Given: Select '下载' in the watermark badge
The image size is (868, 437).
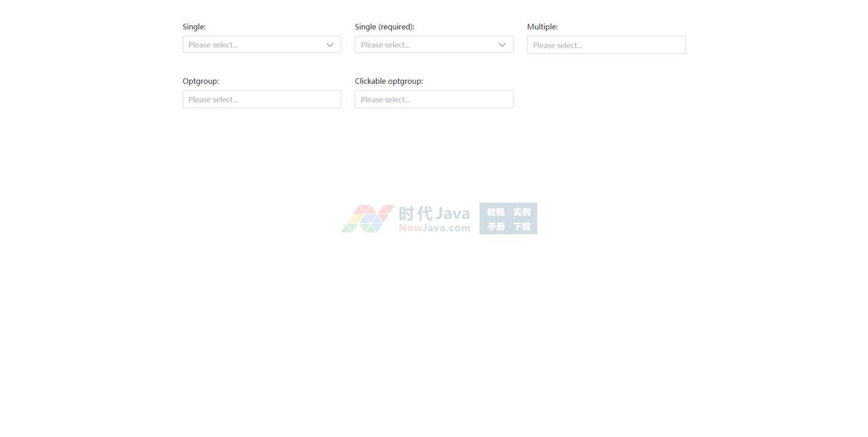Looking at the screenshot, I should coord(522,226).
